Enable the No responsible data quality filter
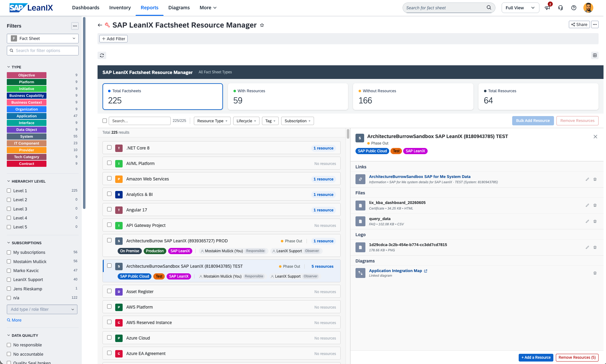This screenshot has width=606, height=364. pyautogui.click(x=9, y=345)
